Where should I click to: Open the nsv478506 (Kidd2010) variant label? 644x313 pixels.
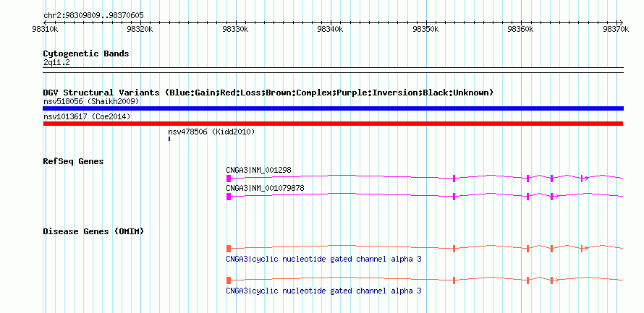[x=211, y=132]
